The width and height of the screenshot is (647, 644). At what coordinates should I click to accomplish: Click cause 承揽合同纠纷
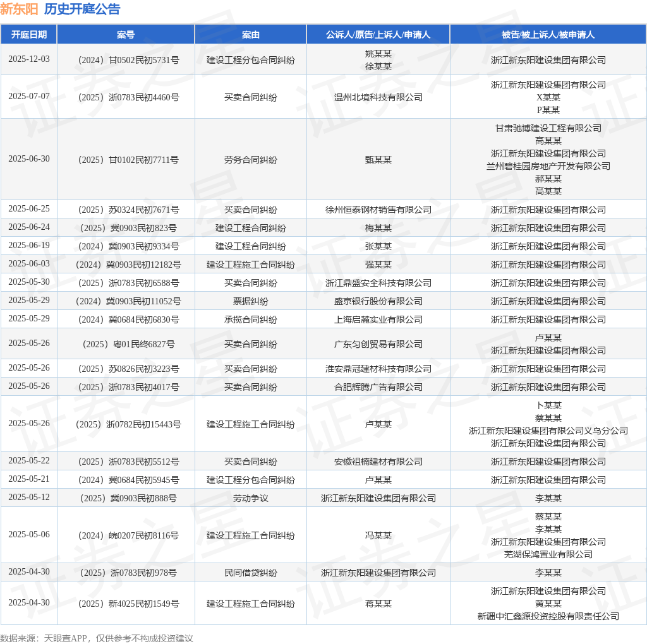[250, 319]
